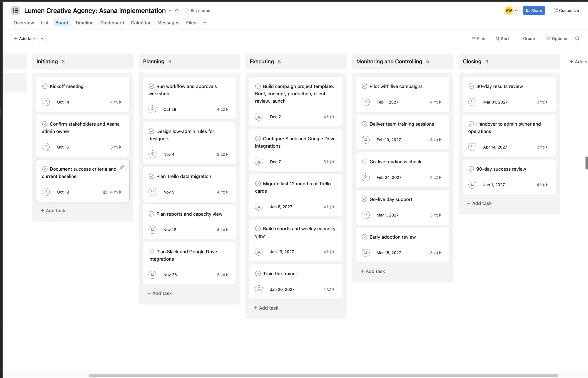Open the Sort control

pos(502,39)
